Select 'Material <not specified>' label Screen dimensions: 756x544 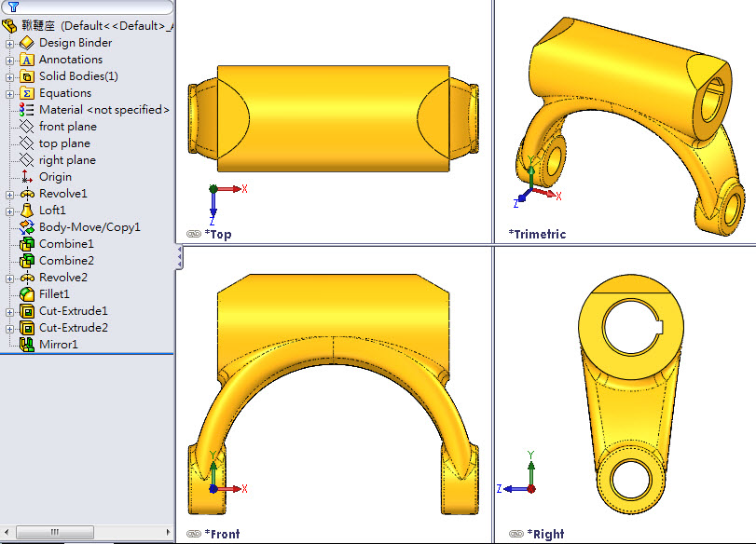[x=104, y=110]
